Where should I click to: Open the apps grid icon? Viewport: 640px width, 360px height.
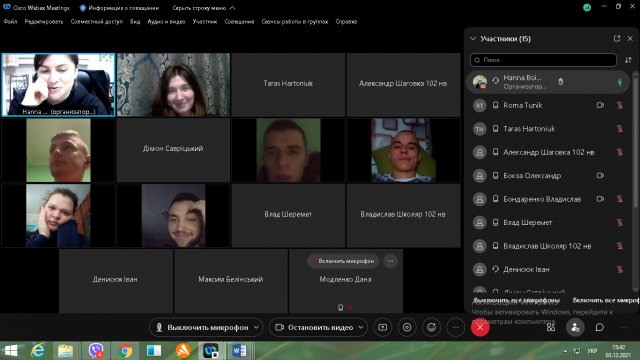coord(551,327)
